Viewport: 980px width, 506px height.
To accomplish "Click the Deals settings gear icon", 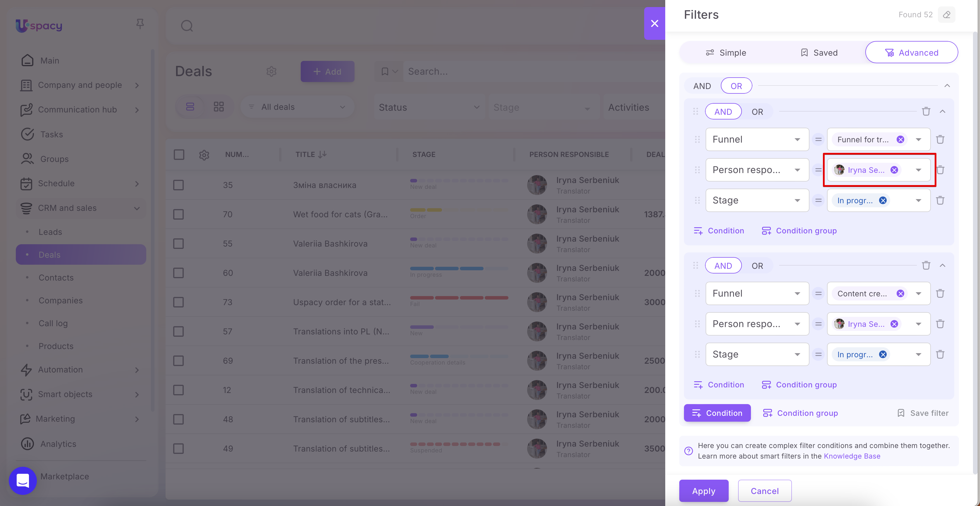I will [271, 71].
